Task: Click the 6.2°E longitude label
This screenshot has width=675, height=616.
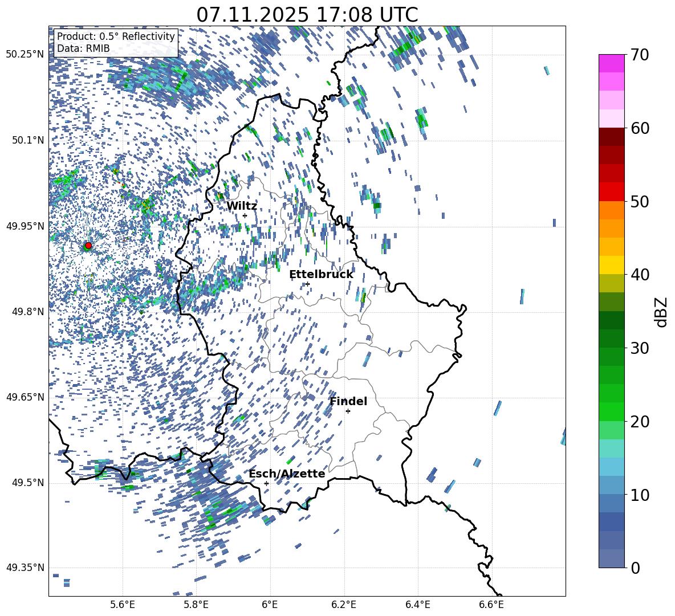Action: 344,605
